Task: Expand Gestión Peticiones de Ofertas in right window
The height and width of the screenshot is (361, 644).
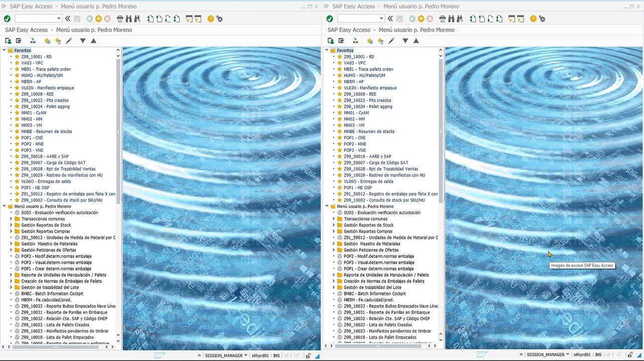Action: pyautogui.click(x=334, y=250)
